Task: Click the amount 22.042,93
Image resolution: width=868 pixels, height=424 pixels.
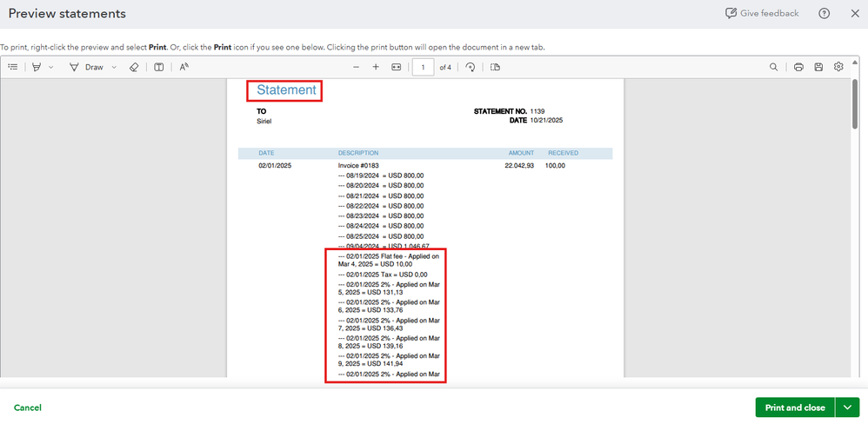Action: (519, 165)
